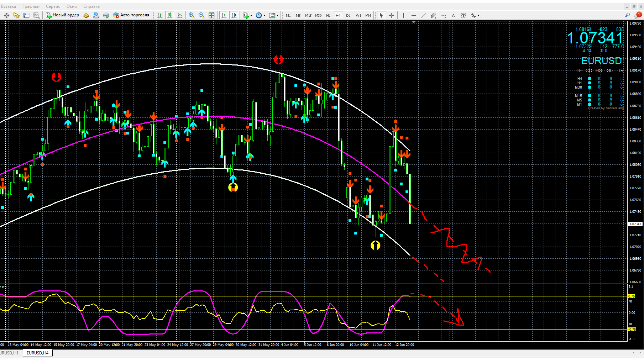The width and height of the screenshot is (644, 358).
Task: Toggle the Авто-торговля auto trading button
Action: [131, 15]
